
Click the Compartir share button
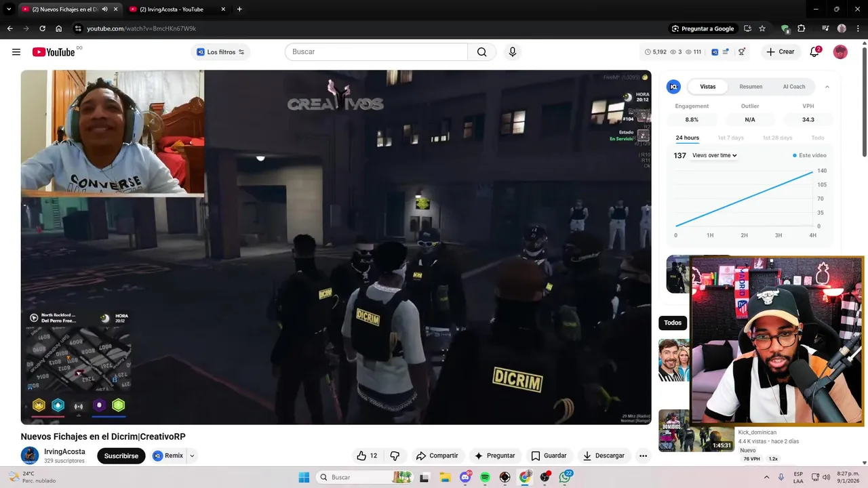pyautogui.click(x=437, y=455)
